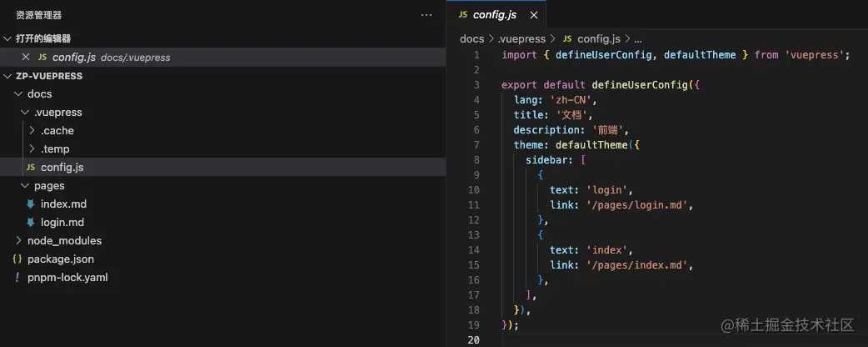
Task: Select config.js in the breadcrumb
Action: pos(599,39)
